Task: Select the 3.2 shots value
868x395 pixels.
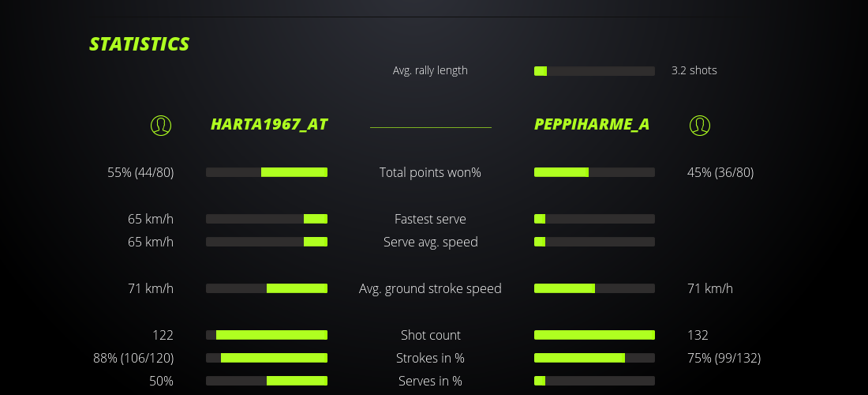Action: click(694, 70)
